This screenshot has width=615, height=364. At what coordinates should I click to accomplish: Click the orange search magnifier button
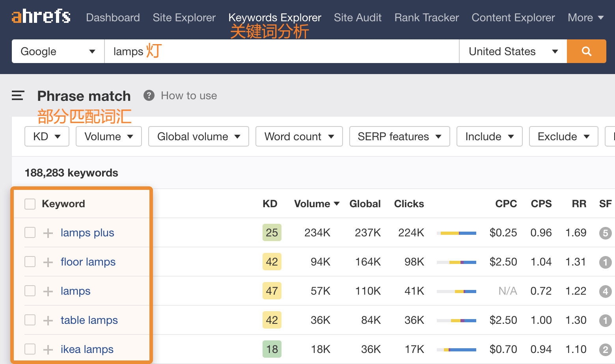click(x=586, y=51)
